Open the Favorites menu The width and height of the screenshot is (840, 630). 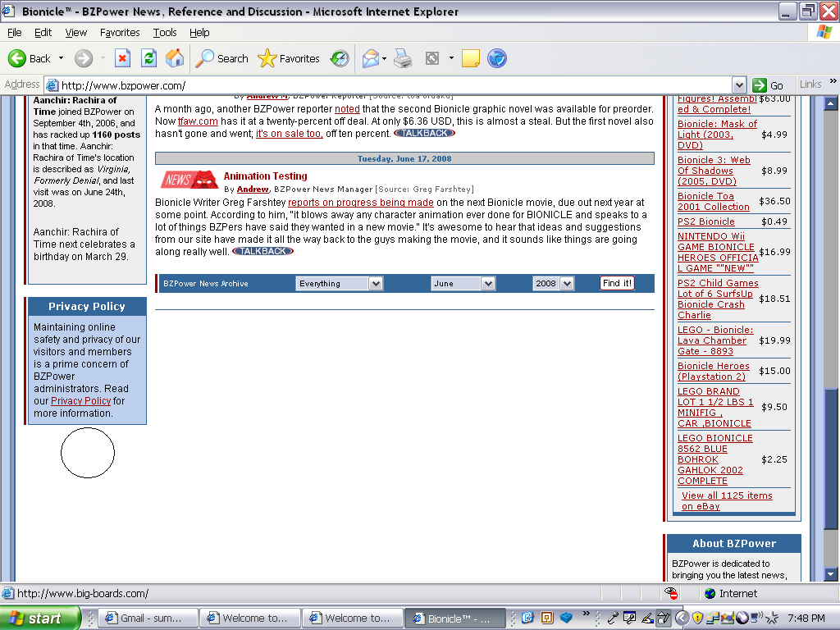pyautogui.click(x=120, y=33)
